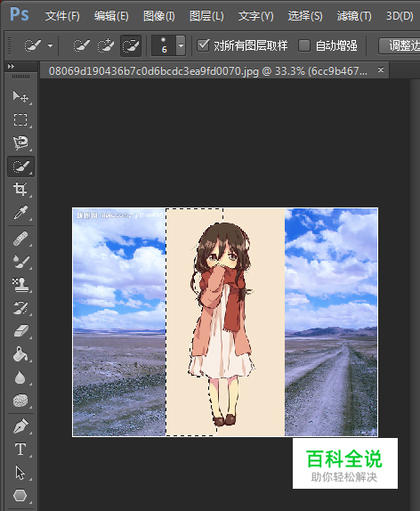Toggle 对所有图层取样 checkbox
This screenshot has width=420, height=511.
(203, 45)
